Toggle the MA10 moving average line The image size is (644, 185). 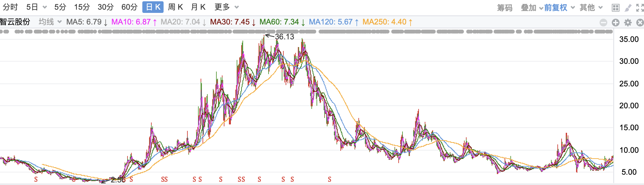click(131, 22)
